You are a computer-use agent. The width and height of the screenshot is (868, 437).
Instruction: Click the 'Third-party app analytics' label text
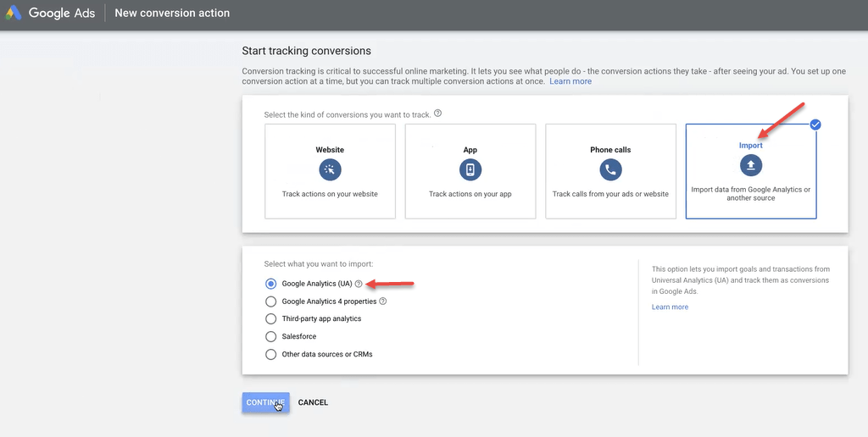pos(321,318)
